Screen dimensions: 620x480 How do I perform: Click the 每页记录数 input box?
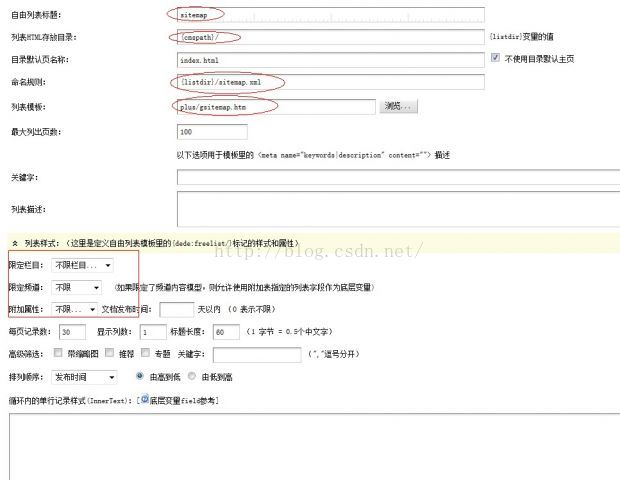click(71, 332)
